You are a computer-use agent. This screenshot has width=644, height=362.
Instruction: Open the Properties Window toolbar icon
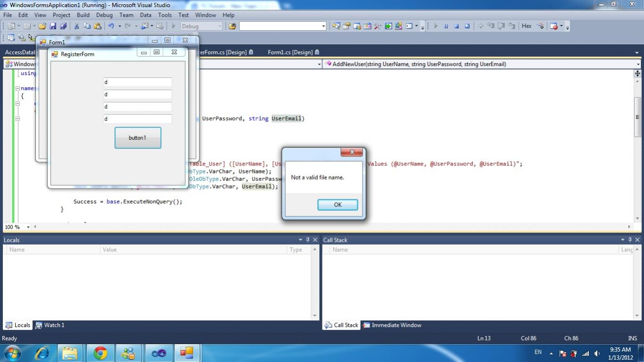(347, 26)
